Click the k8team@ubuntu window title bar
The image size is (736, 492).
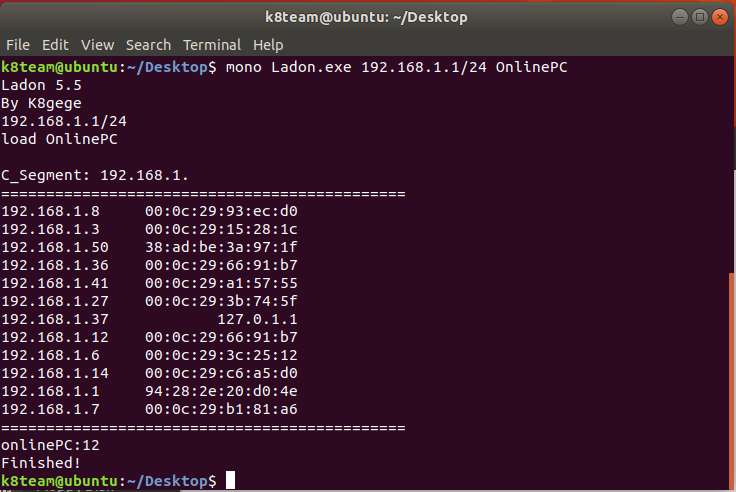point(366,17)
